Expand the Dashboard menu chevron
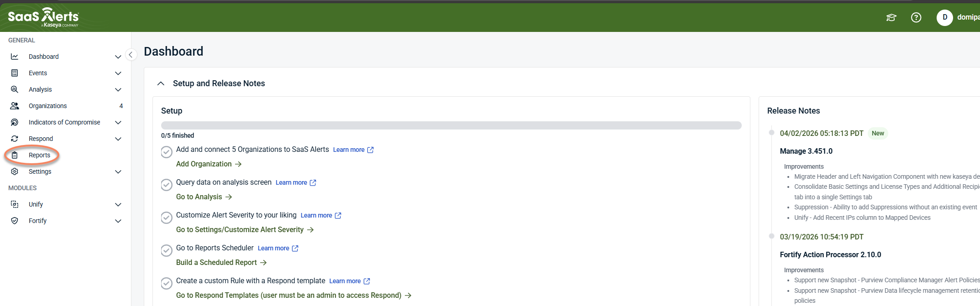This screenshot has height=306, width=980. coord(118,57)
